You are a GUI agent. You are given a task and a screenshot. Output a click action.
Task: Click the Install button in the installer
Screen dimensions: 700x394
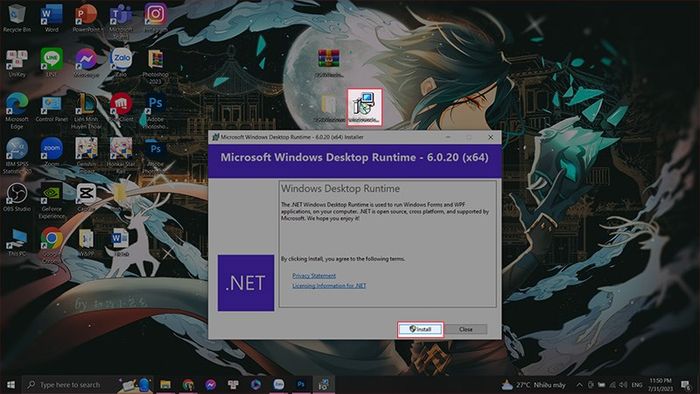(420, 329)
